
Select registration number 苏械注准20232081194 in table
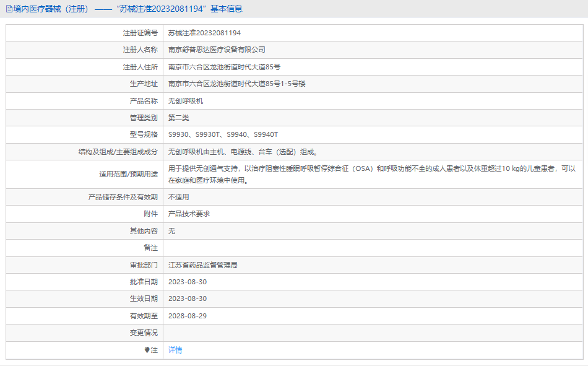[204, 33]
